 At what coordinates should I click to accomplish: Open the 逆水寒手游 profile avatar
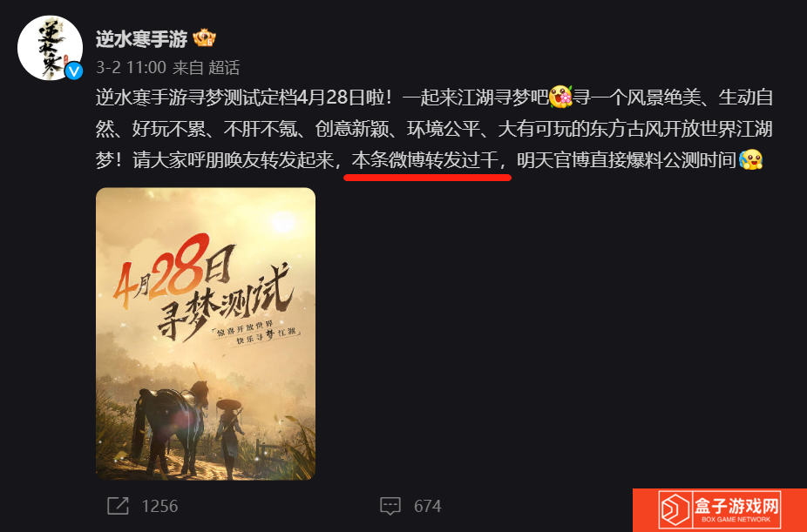coord(50,48)
